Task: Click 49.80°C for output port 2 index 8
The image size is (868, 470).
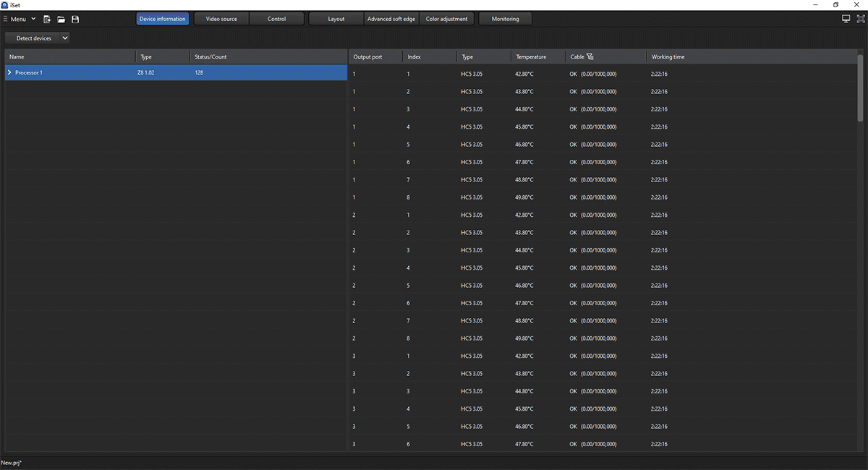Action: click(x=524, y=338)
